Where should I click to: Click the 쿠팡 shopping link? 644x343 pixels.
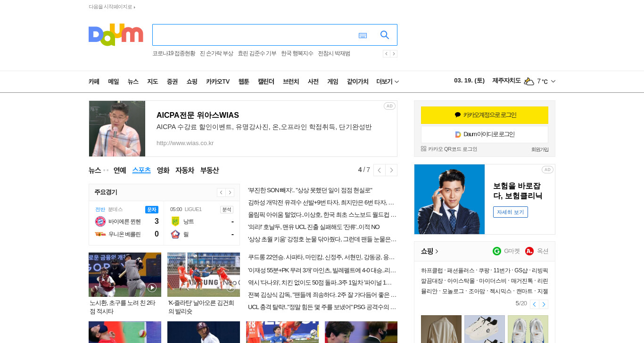(484, 270)
